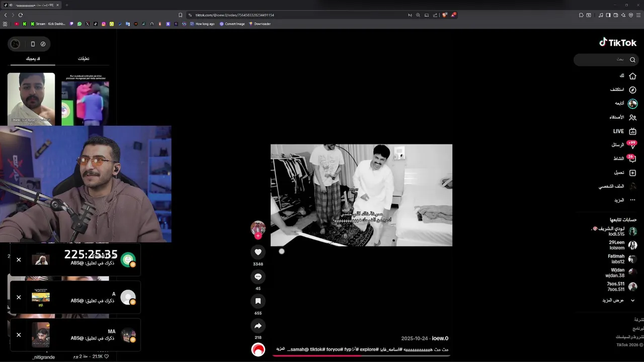Open the extensions puzzle icon
The height and width of the screenshot is (362, 644).
pos(581,15)
